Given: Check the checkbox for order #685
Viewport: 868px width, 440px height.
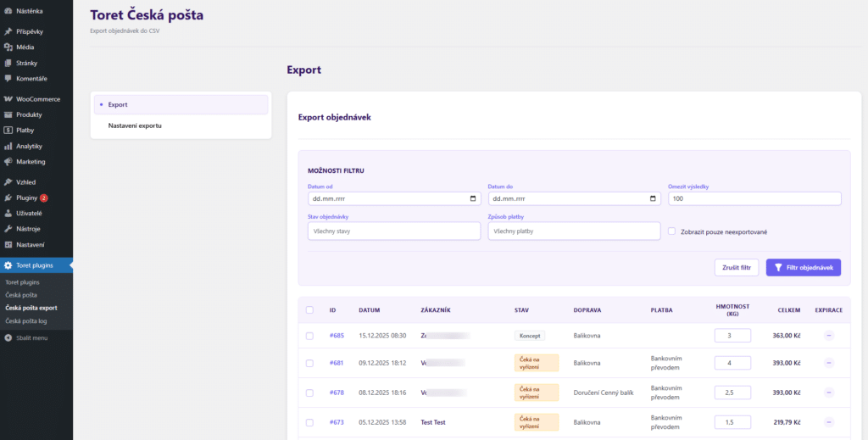Looking at the screenshot, I should (309, 336).
